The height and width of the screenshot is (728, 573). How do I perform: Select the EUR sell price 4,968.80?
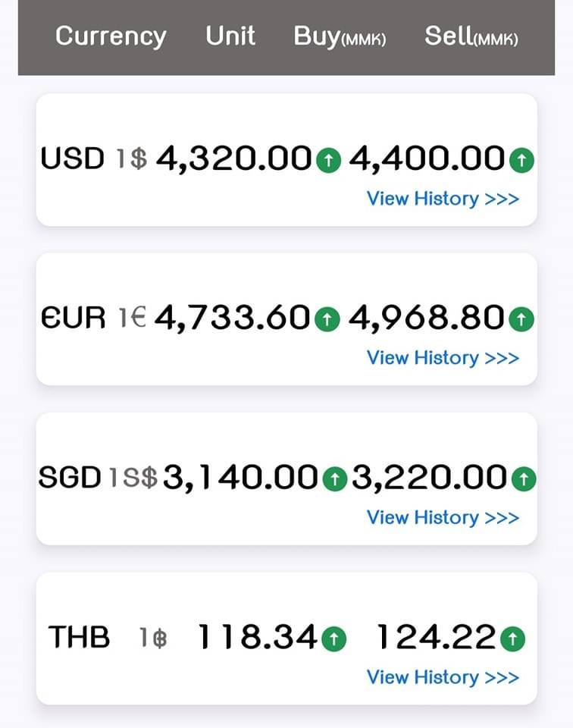(x=426, y=318)
